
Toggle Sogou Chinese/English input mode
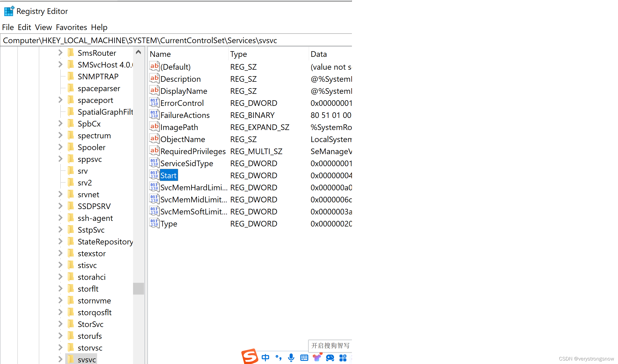(x=265, y=358)
